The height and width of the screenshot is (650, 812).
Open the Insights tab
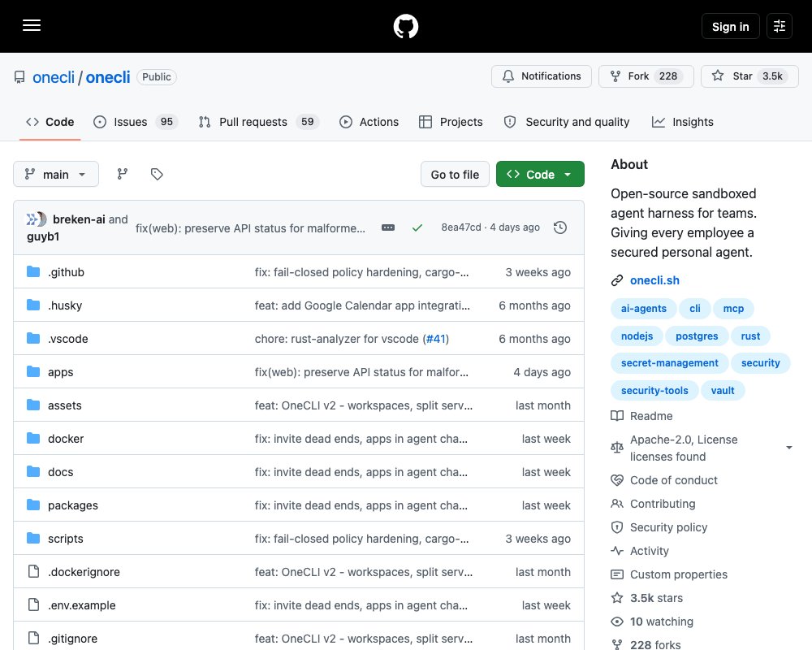pos(683,122)
